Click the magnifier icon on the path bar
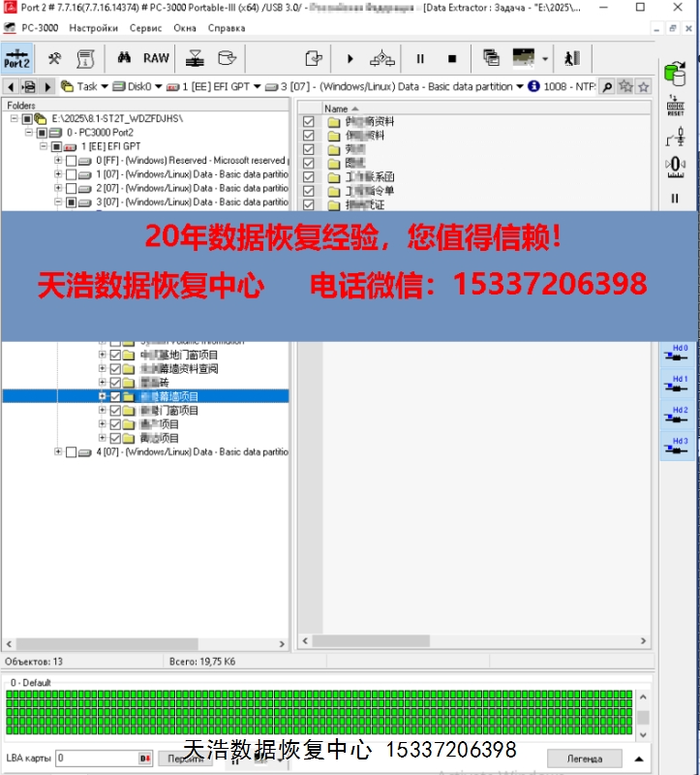This screenshot has width=700, height=775. 607,86
